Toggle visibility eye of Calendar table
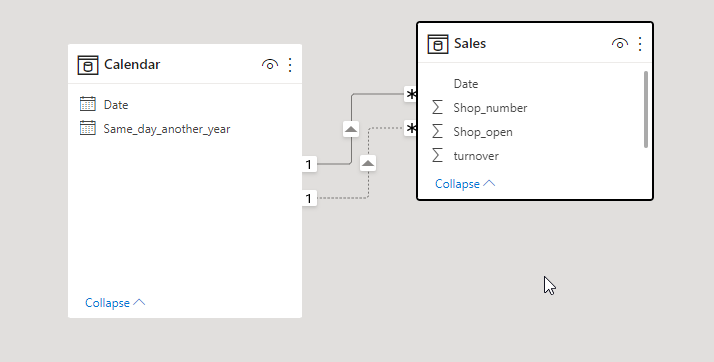 pyautogui.click(x=270, y=65)
